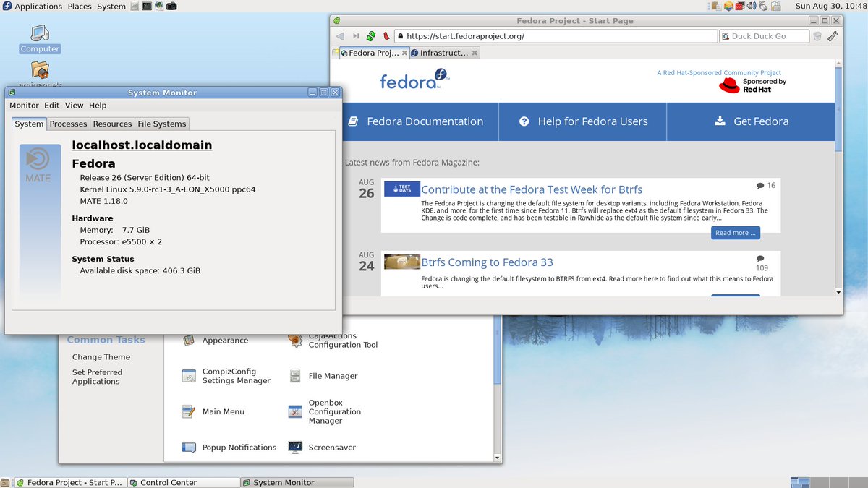Click the DuckDuckGo search engine icon
This screenshot has width=868, height=488.
(x=726, y=36)
